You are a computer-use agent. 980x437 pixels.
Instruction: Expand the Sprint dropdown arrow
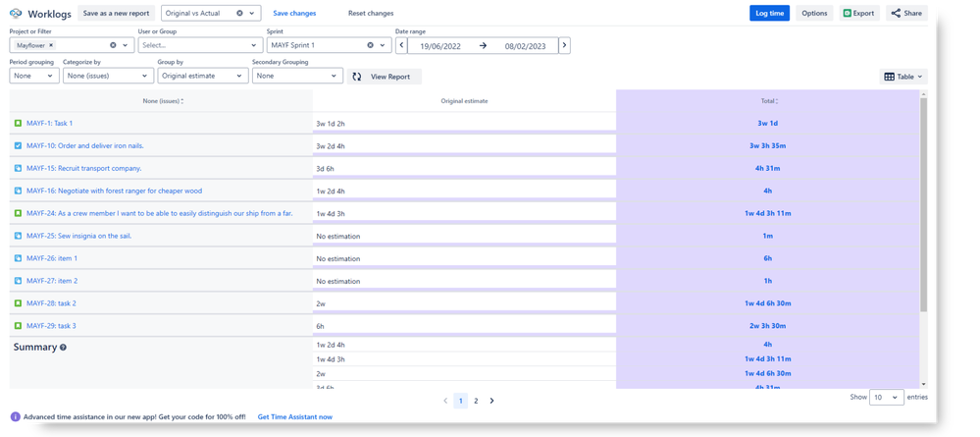point(382,45)
